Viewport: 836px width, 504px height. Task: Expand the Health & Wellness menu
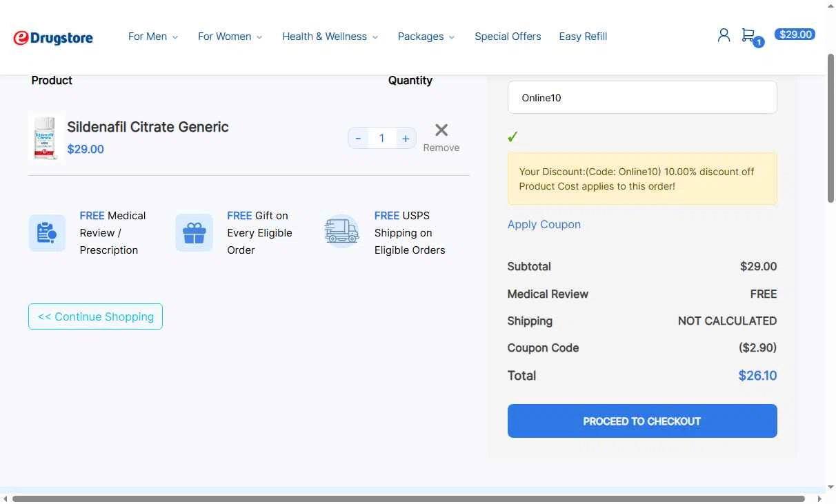point(330,37)
